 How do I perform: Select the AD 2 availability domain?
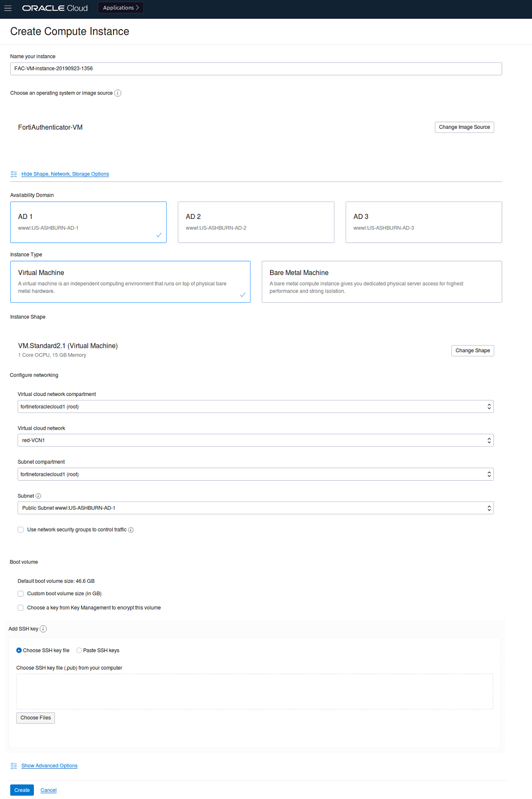pos(256,222)
